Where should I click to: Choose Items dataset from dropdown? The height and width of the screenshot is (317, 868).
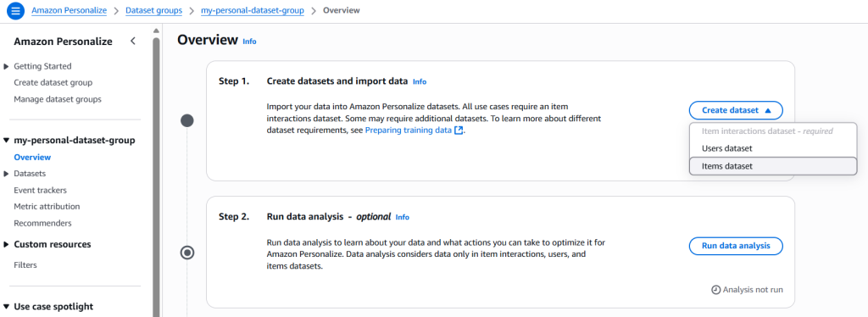pyautogui.click(x=773, y=166)
